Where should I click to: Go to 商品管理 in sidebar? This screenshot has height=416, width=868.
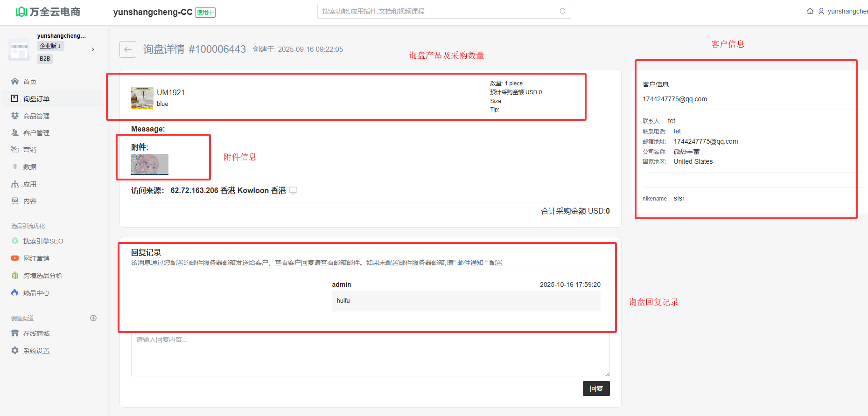pyautogui.click(x=36, y=116)
